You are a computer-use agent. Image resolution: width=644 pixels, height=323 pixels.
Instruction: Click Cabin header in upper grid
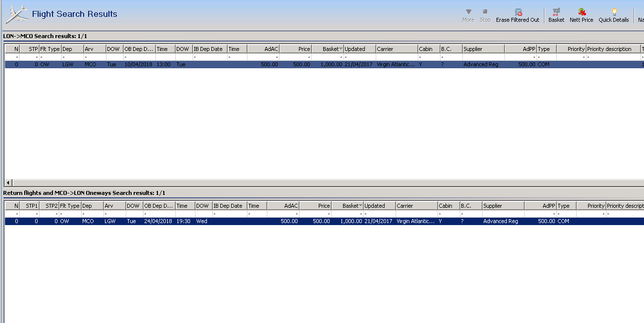(x=429, y=49)
